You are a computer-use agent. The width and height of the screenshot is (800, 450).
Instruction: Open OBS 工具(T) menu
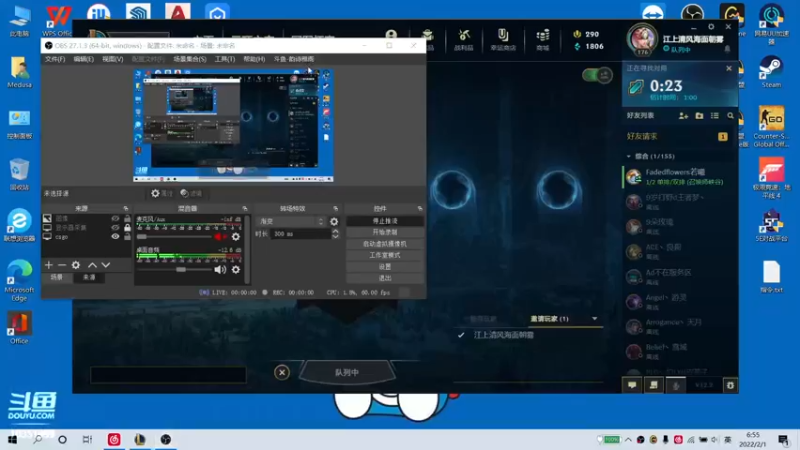point(224,59)
